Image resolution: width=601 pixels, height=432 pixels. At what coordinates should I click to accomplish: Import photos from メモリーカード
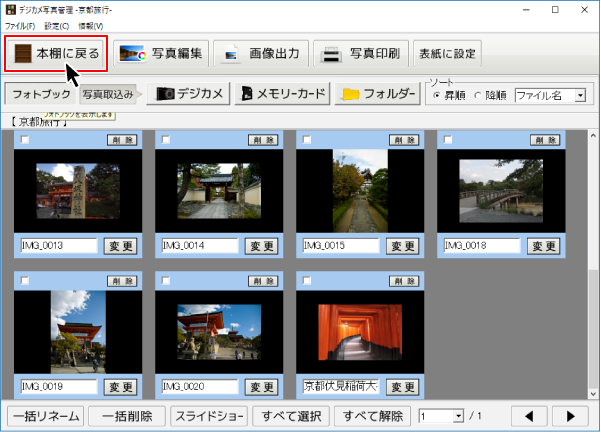click(x=282, y=94)
